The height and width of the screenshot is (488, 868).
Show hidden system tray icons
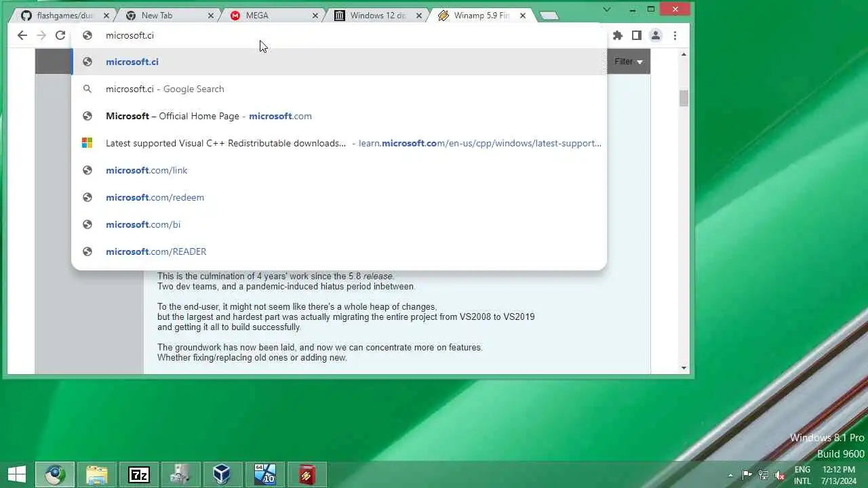click(730, 475)
